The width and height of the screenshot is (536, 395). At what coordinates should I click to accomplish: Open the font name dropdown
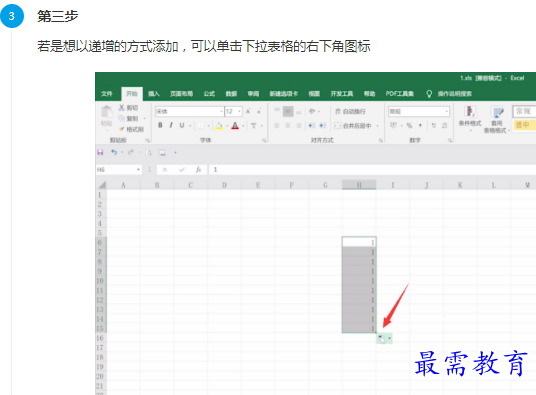[221, 111]
